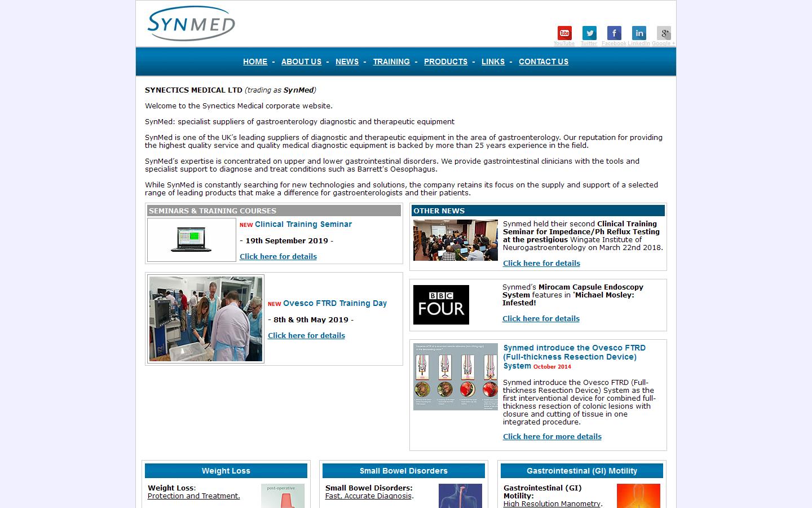Click the Ovesco training day photo
The height and width of the screenshot is (508, 812).
[x=206, y=319]
